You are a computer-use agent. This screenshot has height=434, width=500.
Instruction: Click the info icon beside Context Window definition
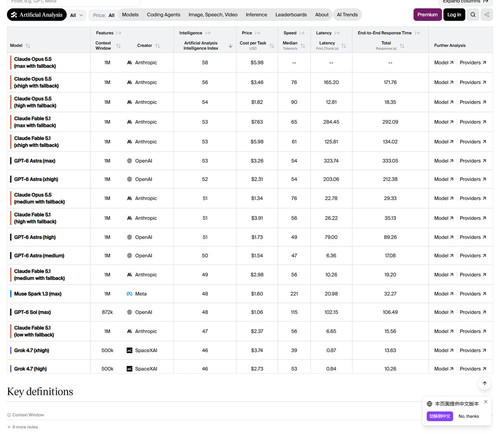(9, 415)
